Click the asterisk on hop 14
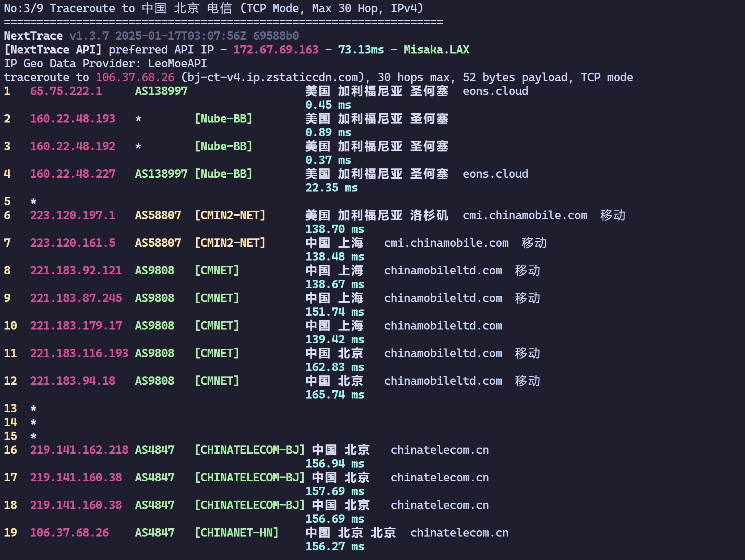 [33, 422]
